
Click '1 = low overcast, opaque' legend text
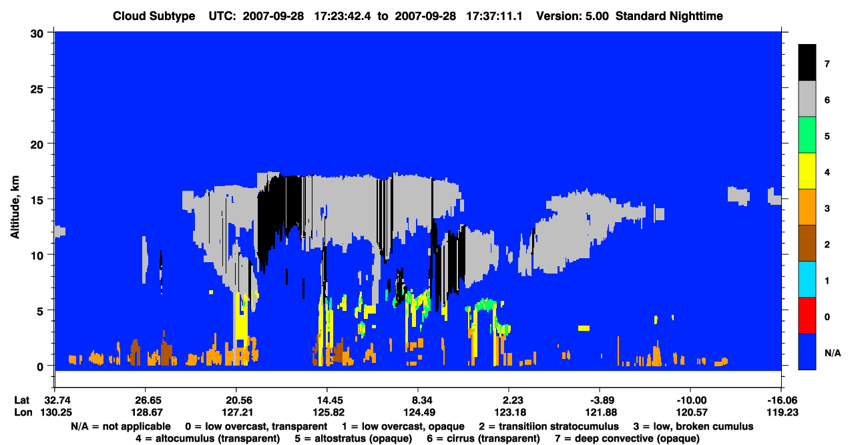click(x=402, y=426)
